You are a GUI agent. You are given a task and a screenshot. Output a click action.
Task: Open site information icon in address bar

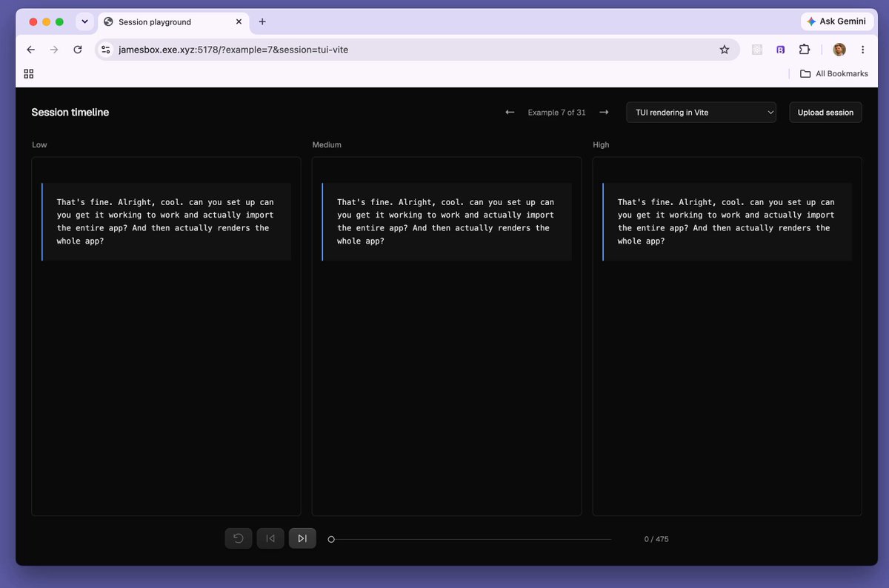[x=105, y=50]
